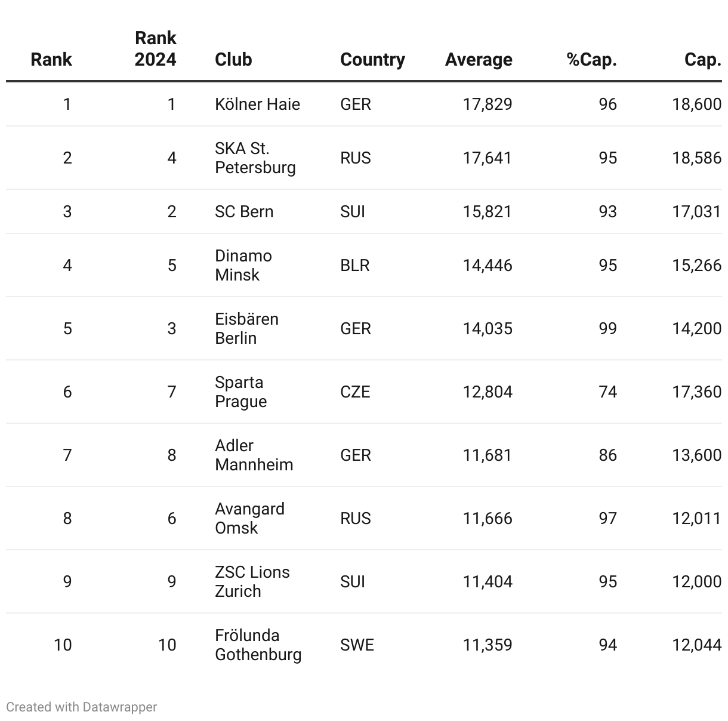This screenshot has height=721, width=728.
Task: Click the Frölunda Gothenburg club name
Action: point(258,645)
